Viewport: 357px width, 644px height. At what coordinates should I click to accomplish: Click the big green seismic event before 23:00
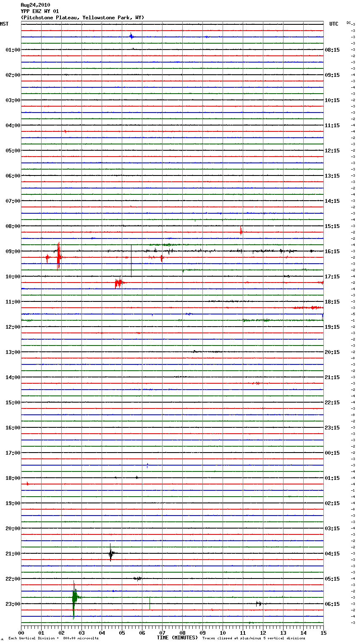click(74, 599)
